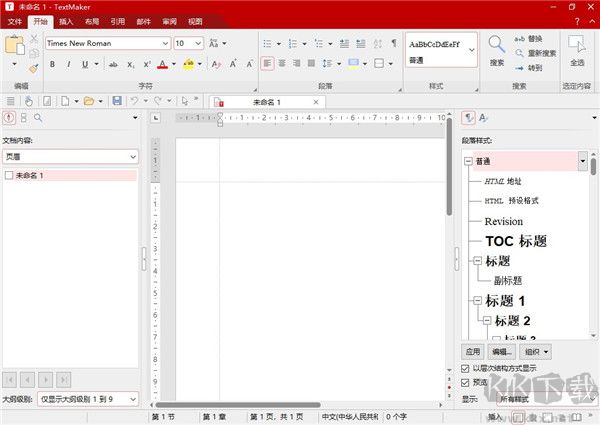
Task: Click the paragraph shading color icon
Action: click(353, 63)
